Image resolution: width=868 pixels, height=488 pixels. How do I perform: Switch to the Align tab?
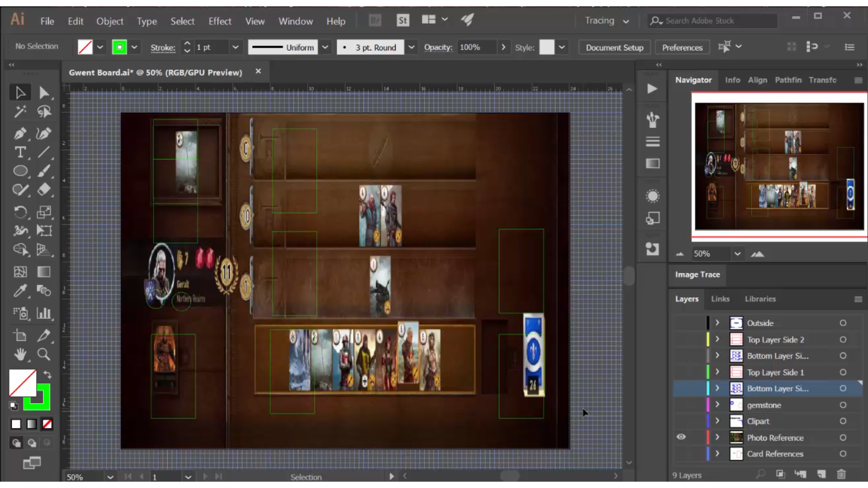click(x=757, y=80)
